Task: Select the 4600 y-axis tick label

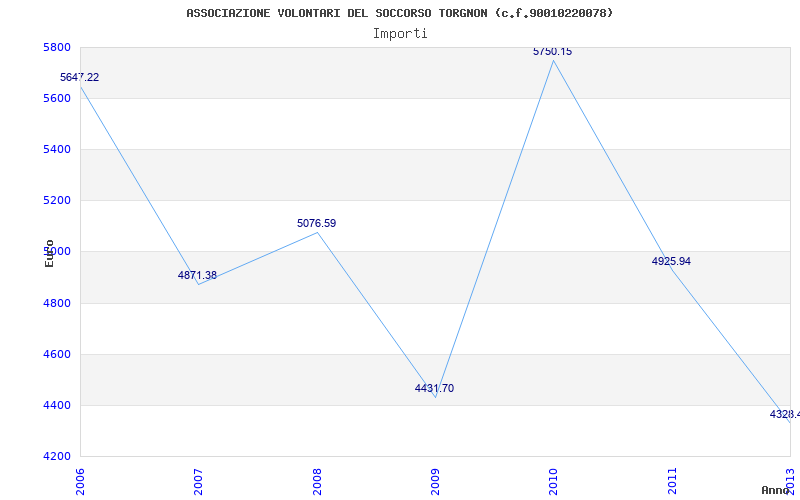Action: pos(55,355)
